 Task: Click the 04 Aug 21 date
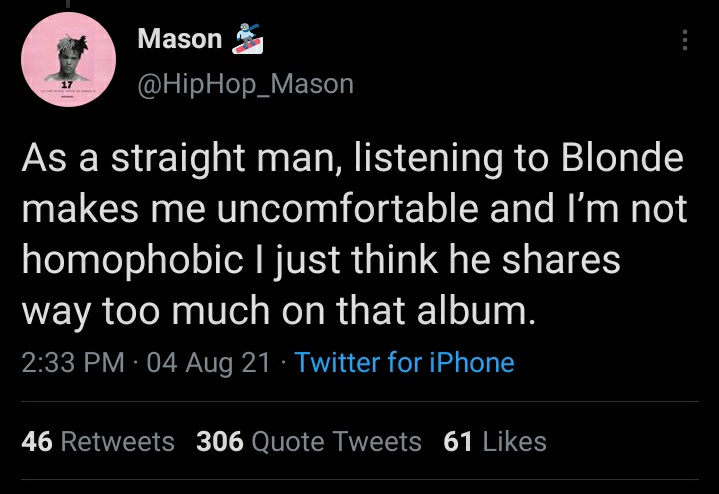(208, 362)
